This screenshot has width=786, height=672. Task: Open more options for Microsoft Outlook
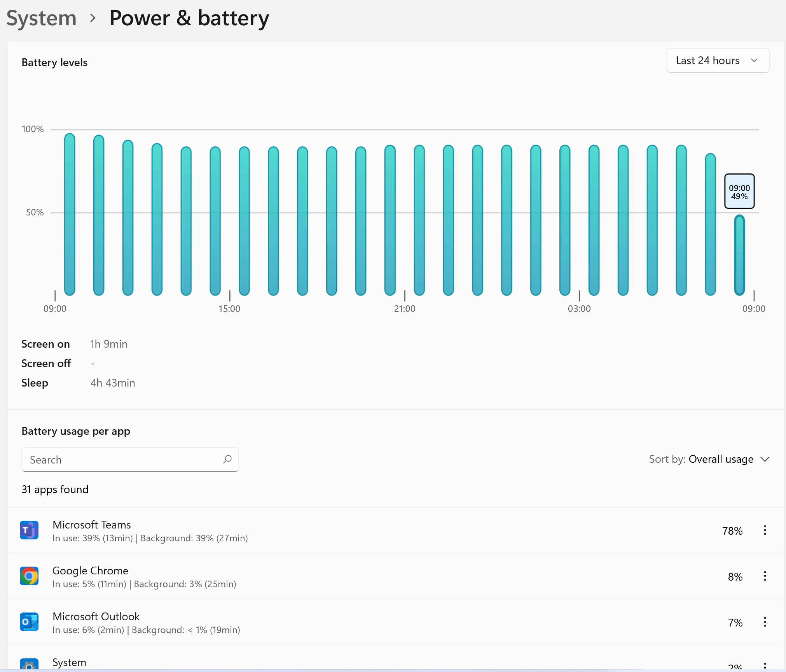(x=765, y=622)
